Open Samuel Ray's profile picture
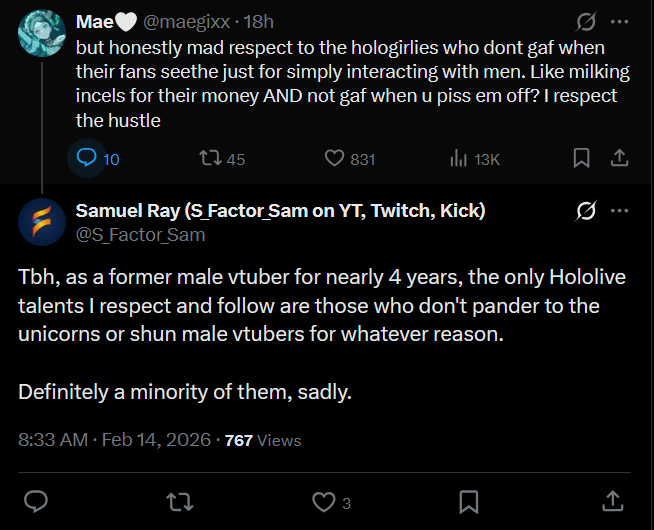This screenshot has width=654, height=530. coord(40,223)
